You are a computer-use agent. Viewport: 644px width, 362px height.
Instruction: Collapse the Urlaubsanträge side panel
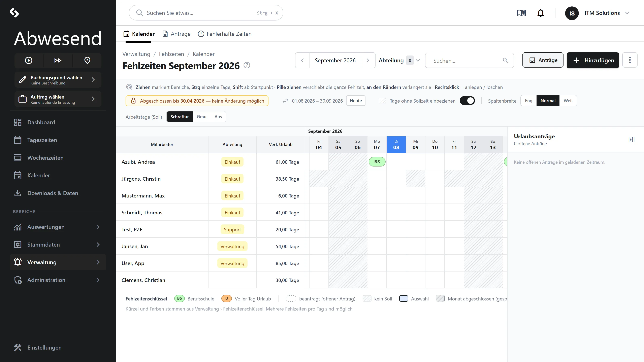[x=632, y=140]
